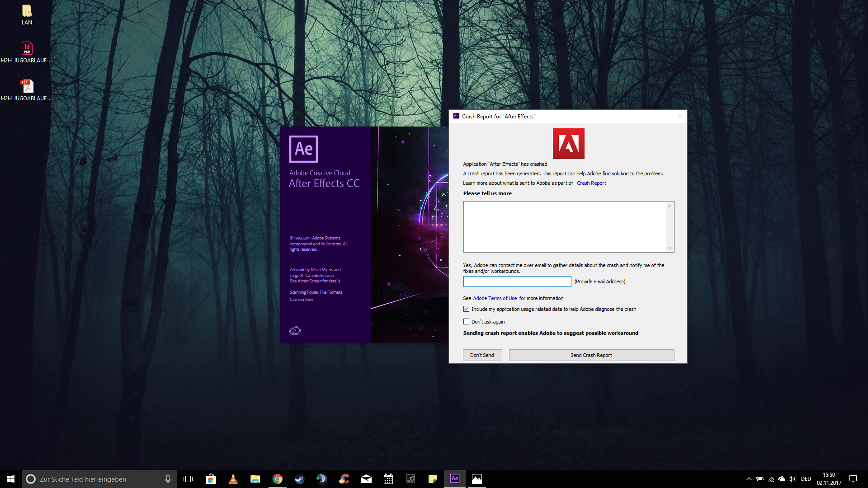
Task: Show hidden system tray icons
Action: click(749, 479)
